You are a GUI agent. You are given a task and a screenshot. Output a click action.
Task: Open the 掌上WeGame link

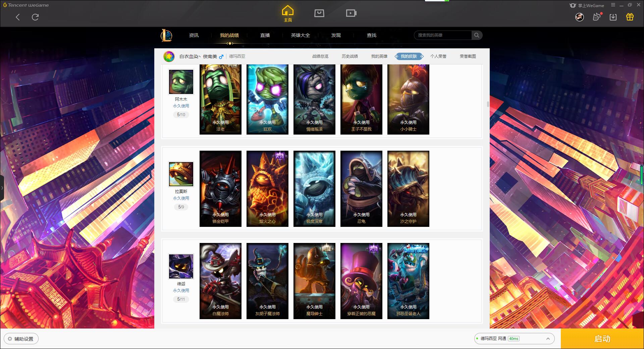(x=587, y=5)
